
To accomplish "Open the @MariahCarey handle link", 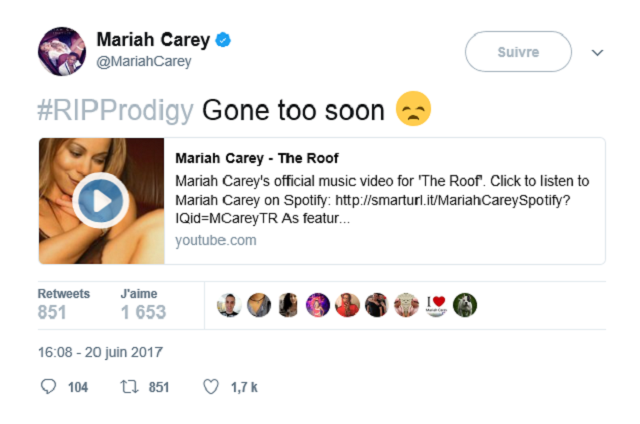I will point(144,61).
